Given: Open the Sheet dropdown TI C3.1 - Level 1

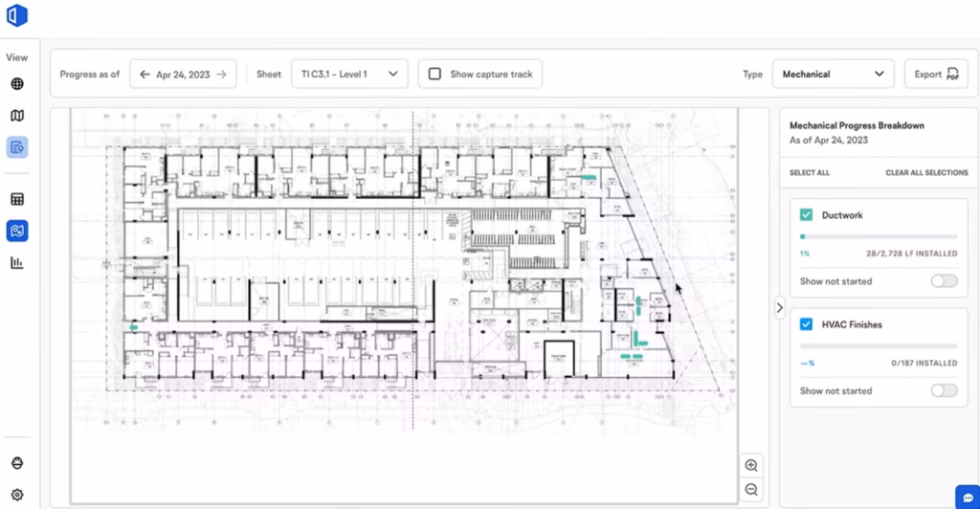Looking at the screenshot, I should [349, 75].
